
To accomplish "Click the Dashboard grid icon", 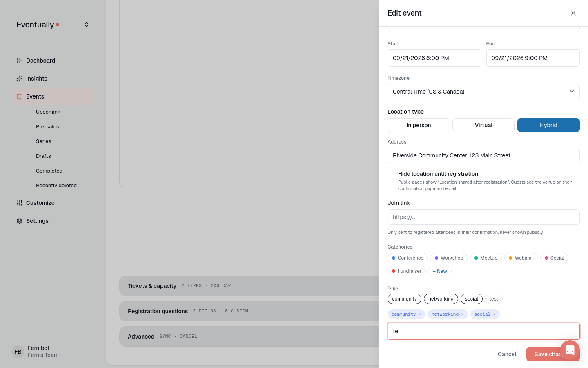I will (x=20, y=61).
